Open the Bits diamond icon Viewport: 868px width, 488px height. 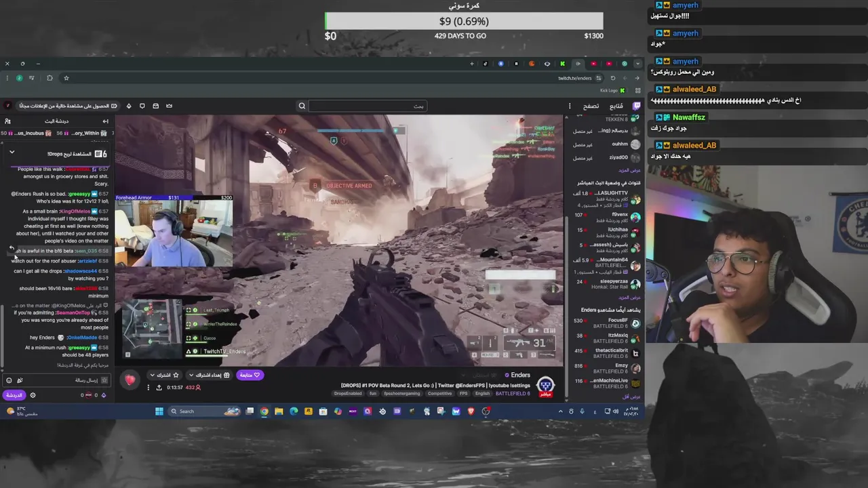point(129,106)
